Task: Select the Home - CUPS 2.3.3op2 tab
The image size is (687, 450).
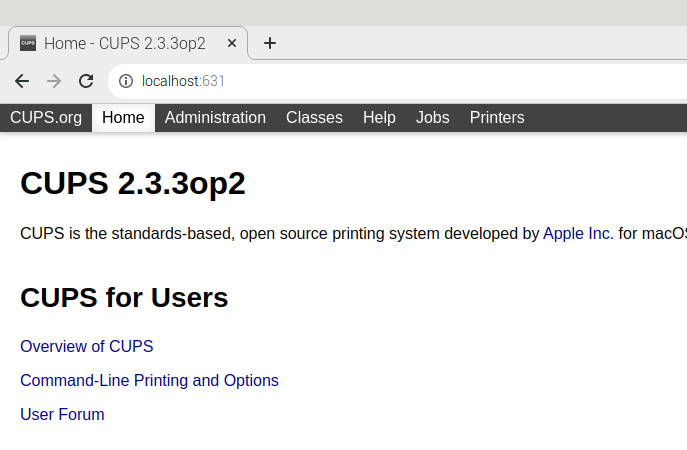Action: pyautogui.click(x=128, y=43)
